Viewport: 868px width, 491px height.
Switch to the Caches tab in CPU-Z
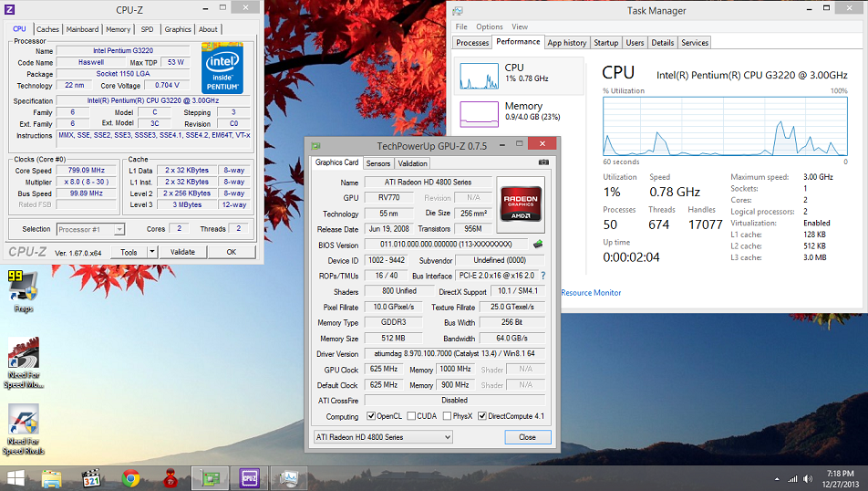47,29
